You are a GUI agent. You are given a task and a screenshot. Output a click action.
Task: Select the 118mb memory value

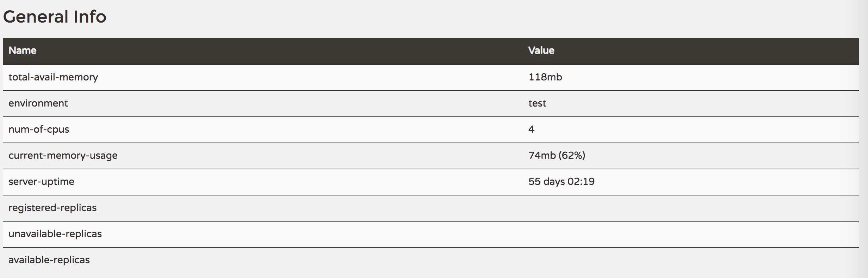[545, 77]
